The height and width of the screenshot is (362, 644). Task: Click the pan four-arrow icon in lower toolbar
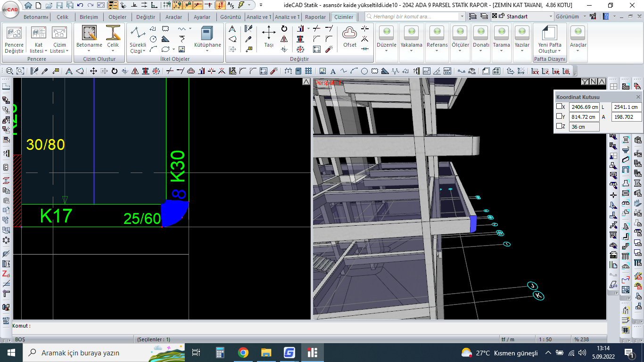pos(93,71)
